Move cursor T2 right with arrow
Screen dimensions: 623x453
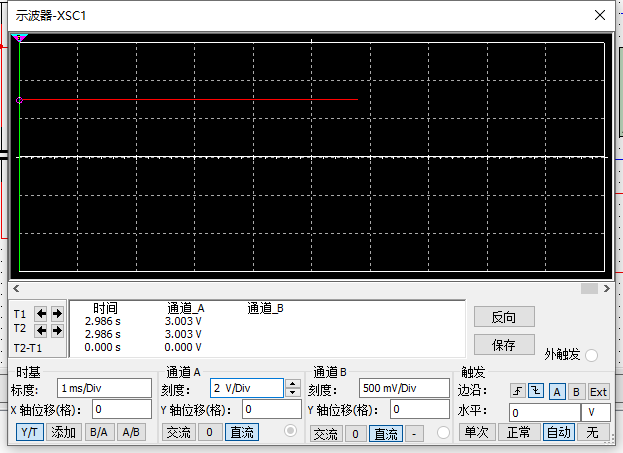[x=57, y=330]
